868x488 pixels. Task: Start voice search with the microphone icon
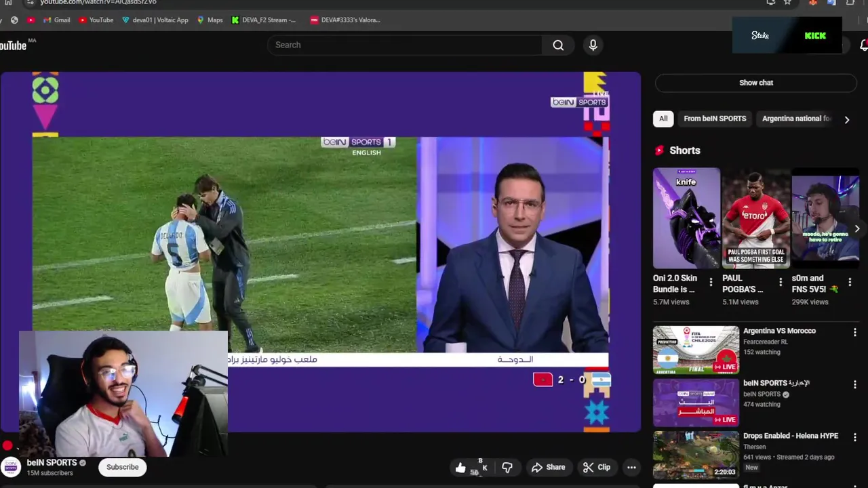coord(593,45)
